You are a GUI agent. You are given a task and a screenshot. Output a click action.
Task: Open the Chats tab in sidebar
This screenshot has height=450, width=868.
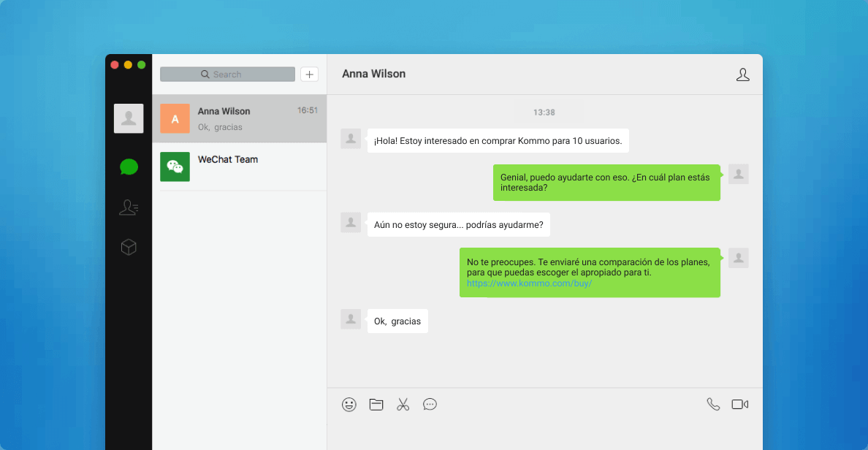[129, 167]
